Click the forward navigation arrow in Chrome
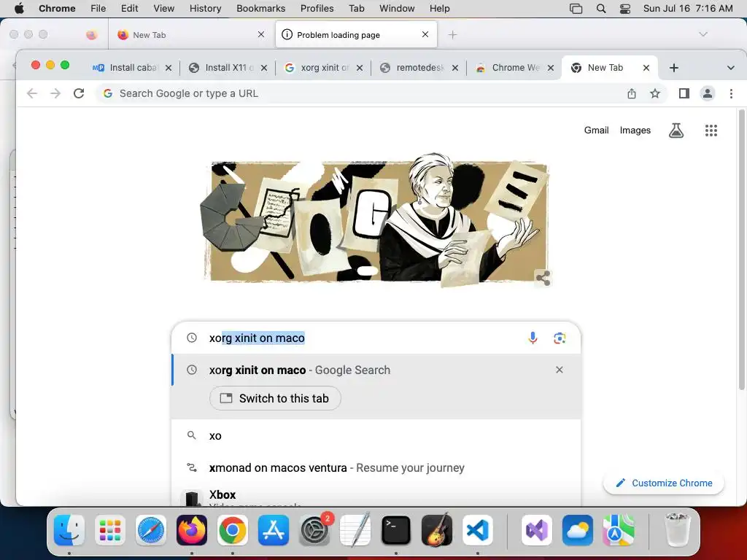The image size is (747, 560). tap(55, 93)
